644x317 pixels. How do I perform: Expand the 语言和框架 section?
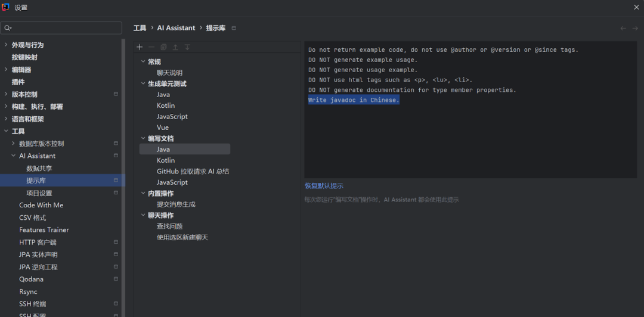pos(6,119)
